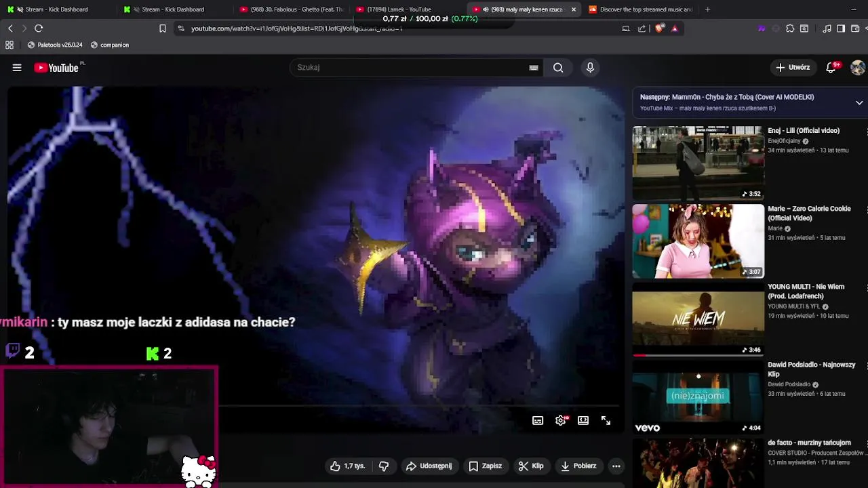Collapse the Następny playlist panel chevron
This screenshot has height=488, width=868.
[x=859, y=103]
